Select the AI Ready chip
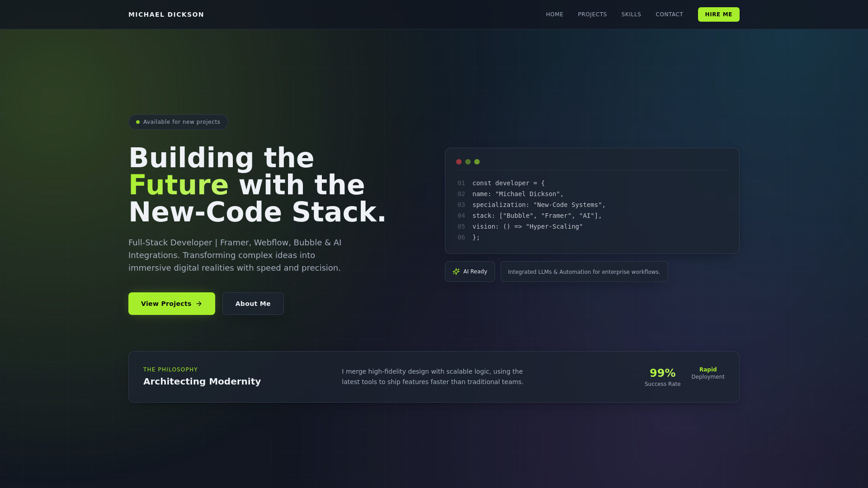 pos(470,272)
